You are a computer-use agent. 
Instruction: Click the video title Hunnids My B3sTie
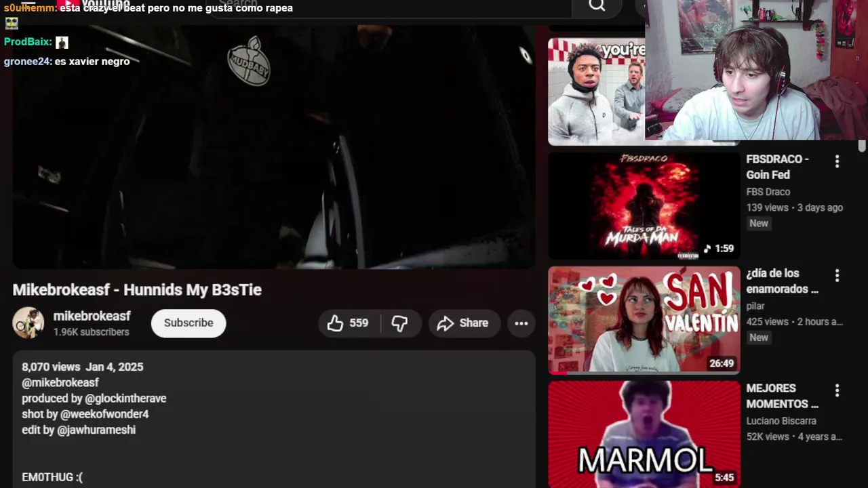coord(137,289)
